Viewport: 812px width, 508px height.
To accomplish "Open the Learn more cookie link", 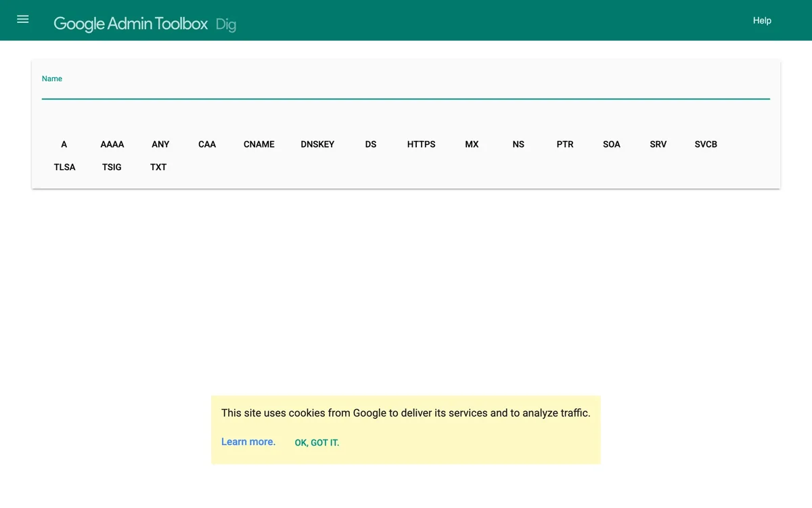I will (248, 442).
